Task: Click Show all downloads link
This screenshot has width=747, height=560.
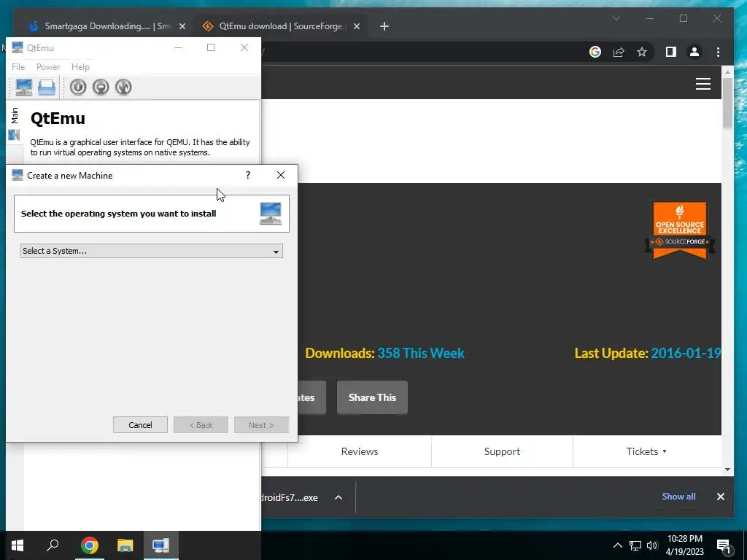Action: [x=678, y=496]
